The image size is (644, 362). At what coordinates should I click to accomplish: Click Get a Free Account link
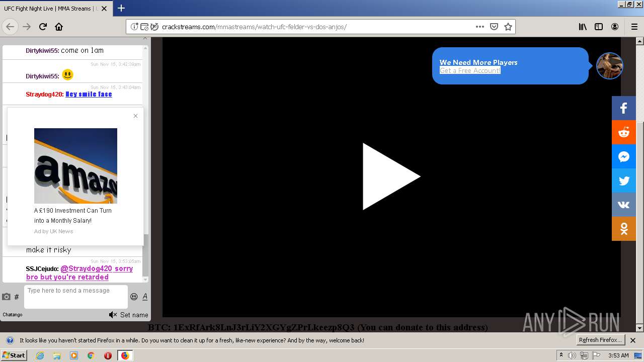pyautogui.click(x=470, y=70)
